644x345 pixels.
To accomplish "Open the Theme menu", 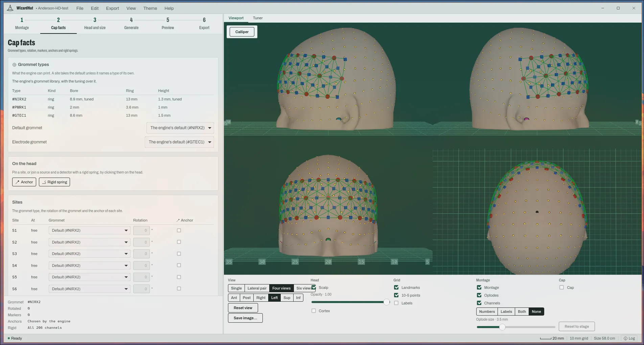I will pyautogui.click(x=150, y=8).
